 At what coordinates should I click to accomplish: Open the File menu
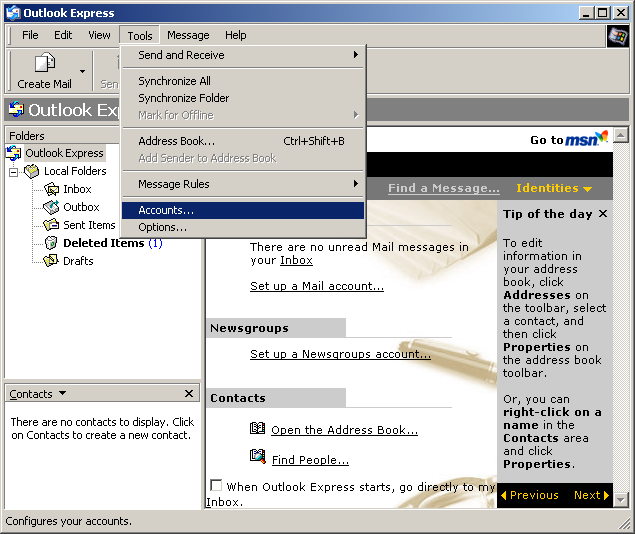coord(30,35)
